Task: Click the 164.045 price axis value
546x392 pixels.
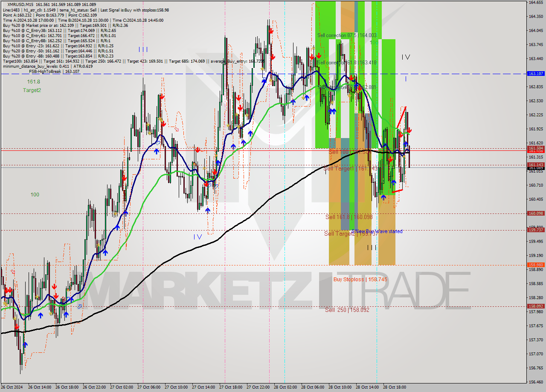Action: tap(536, 30)
